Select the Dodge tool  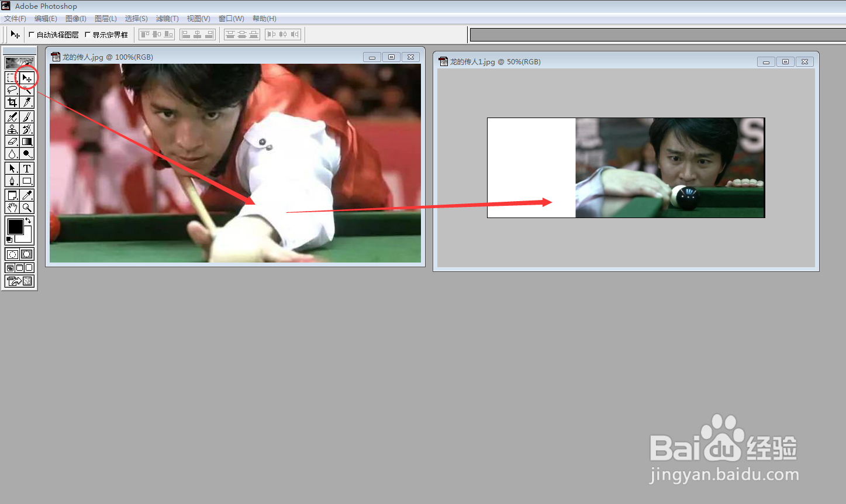coord(27,154)
